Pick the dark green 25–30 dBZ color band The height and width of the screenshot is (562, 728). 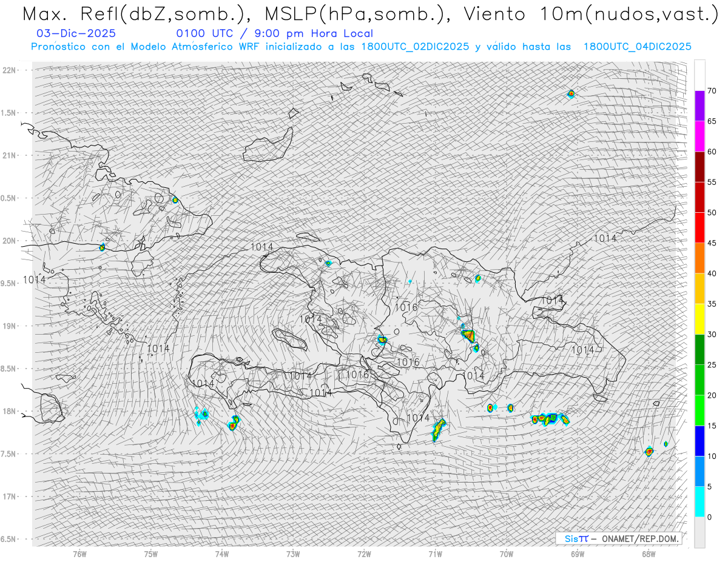699,349
